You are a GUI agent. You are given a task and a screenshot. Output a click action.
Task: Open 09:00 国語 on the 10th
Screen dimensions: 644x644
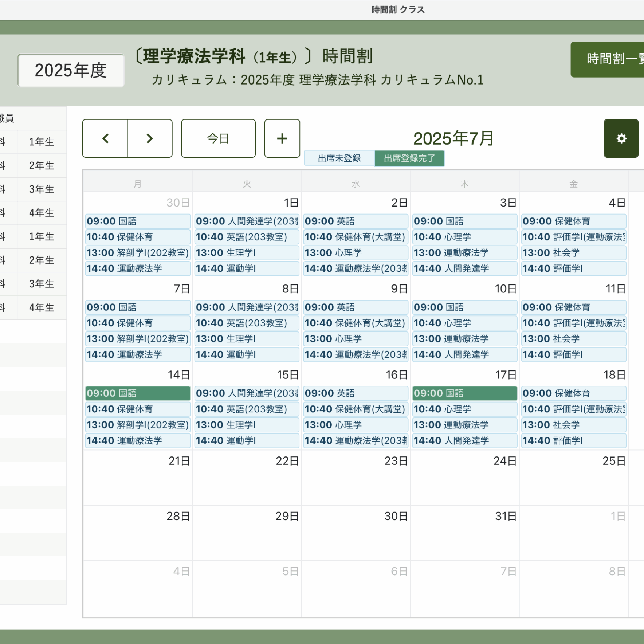pos(465,307)
